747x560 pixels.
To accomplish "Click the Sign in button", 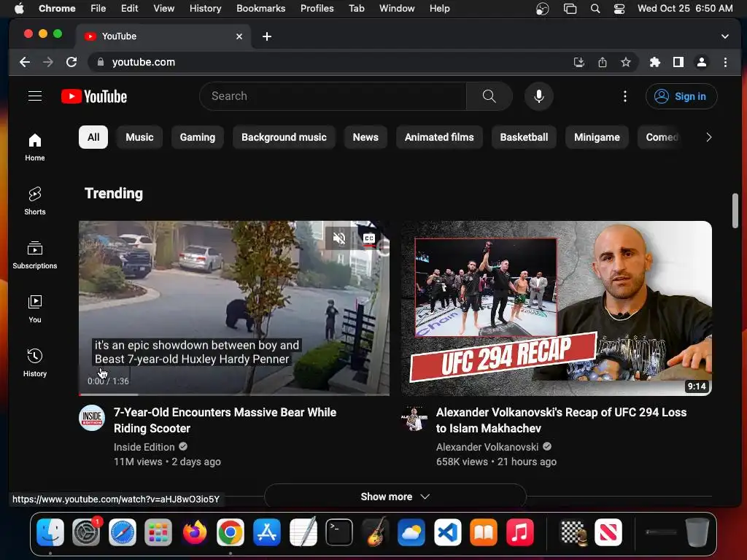I will 681,96.
